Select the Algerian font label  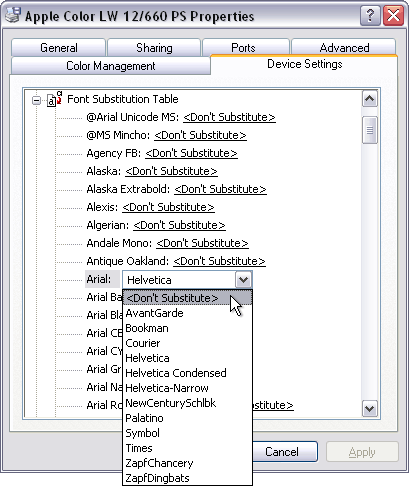108,225
